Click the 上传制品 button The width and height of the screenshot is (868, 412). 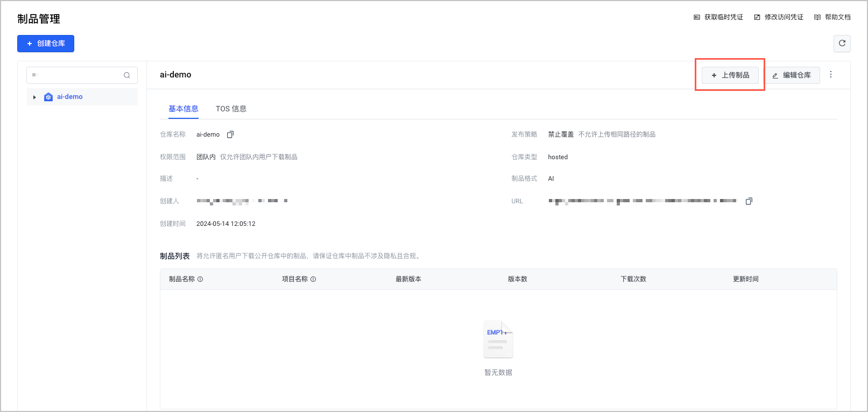(x=730, y=75)
